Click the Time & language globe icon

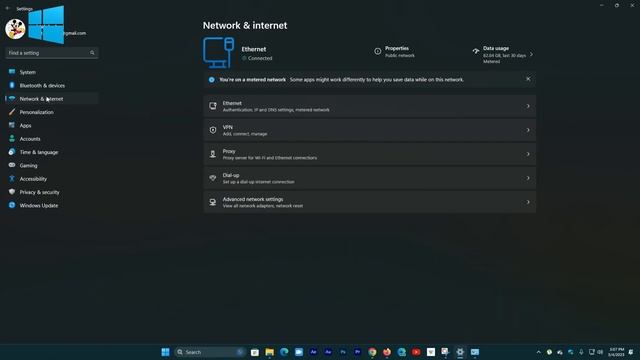pyautogui.click(x=12, y=152)
